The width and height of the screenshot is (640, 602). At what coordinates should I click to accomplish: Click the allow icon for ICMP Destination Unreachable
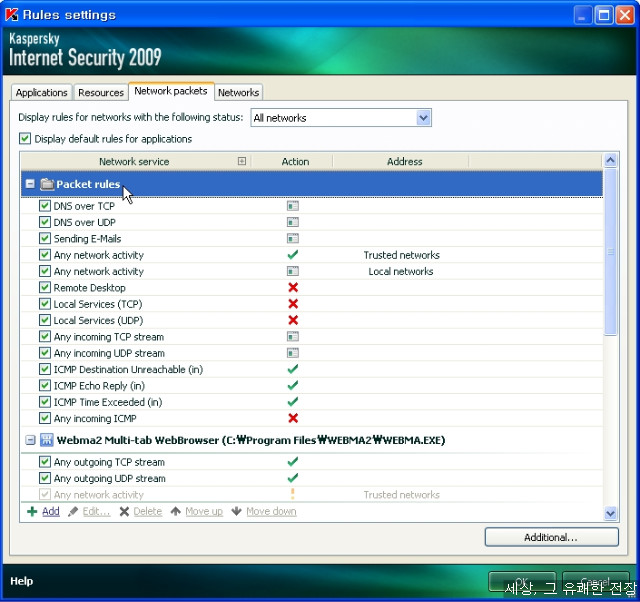(x=293, y=369)
